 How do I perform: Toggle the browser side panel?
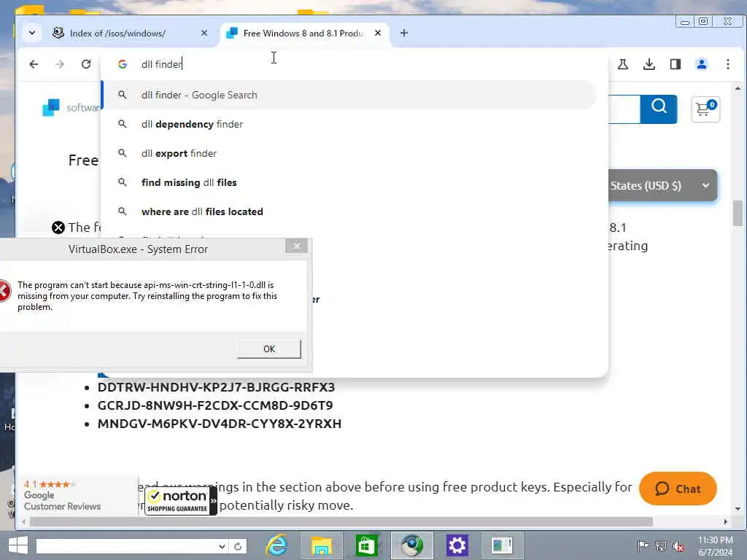tap(675, 64)
